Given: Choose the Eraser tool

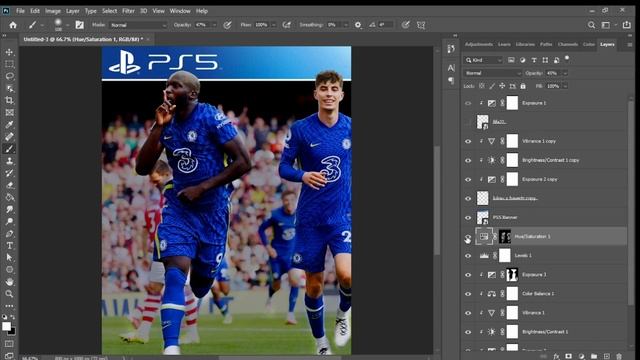Looking at the screenshot, I should [x=9, y=185].
